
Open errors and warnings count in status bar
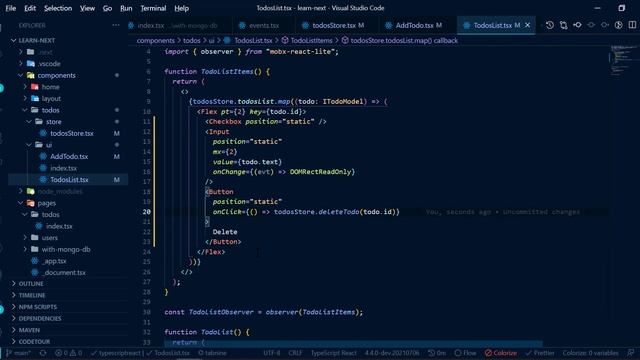69,353
